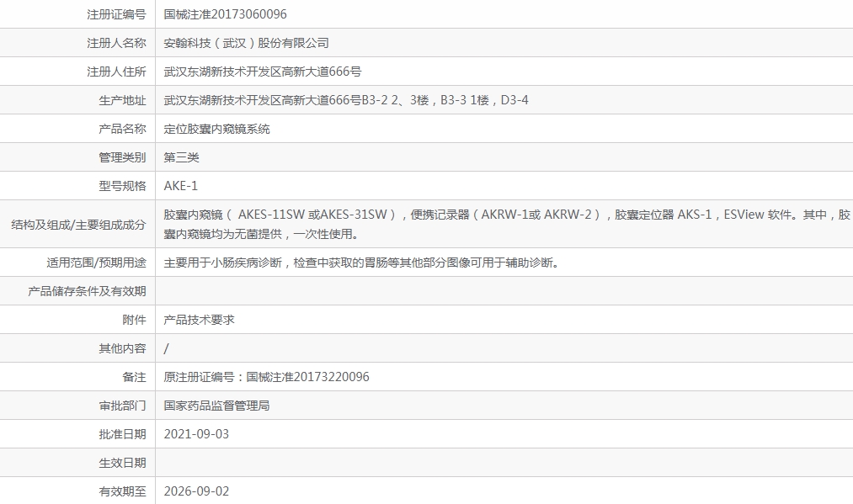Select registrant address 武汉东湖新技术开发区高新大道666号
Viewport: 853px width, 504px height.
click(263, 72)
